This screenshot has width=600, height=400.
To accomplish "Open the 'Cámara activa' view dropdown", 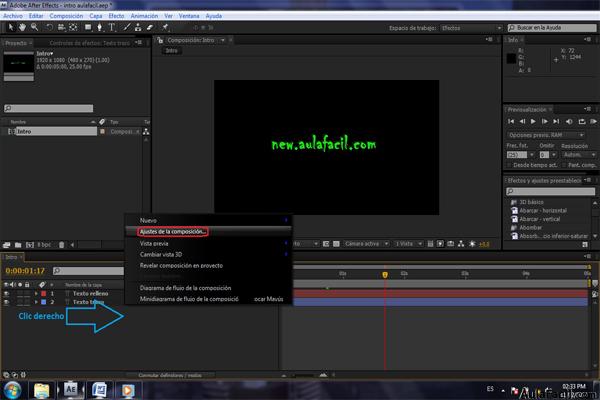I will click(x=366, y=244).
